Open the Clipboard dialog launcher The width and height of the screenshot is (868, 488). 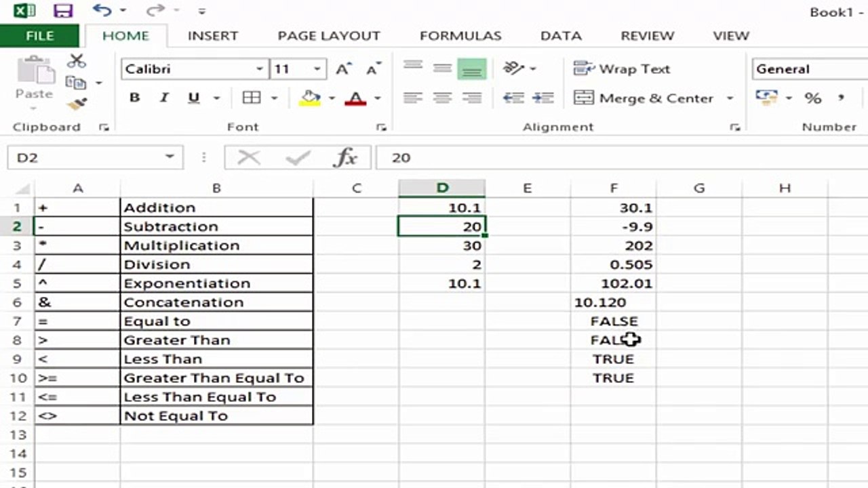[x=104, y=127]
